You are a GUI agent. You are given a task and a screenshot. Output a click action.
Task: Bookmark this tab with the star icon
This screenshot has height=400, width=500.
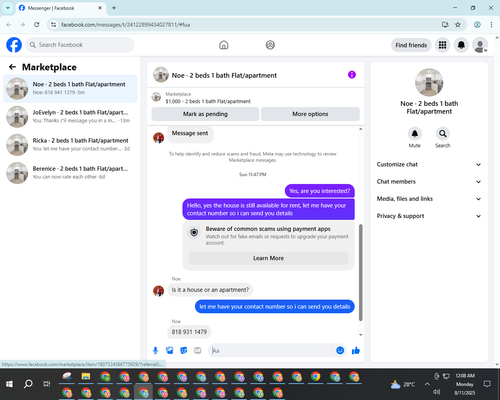pyautogui.click(x=458, y=25)
